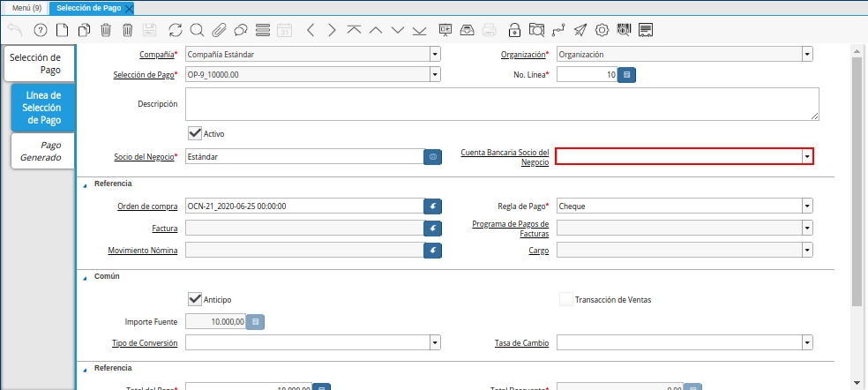
Task: Switch to the Menú (9) tab
Action: point(26,8)
